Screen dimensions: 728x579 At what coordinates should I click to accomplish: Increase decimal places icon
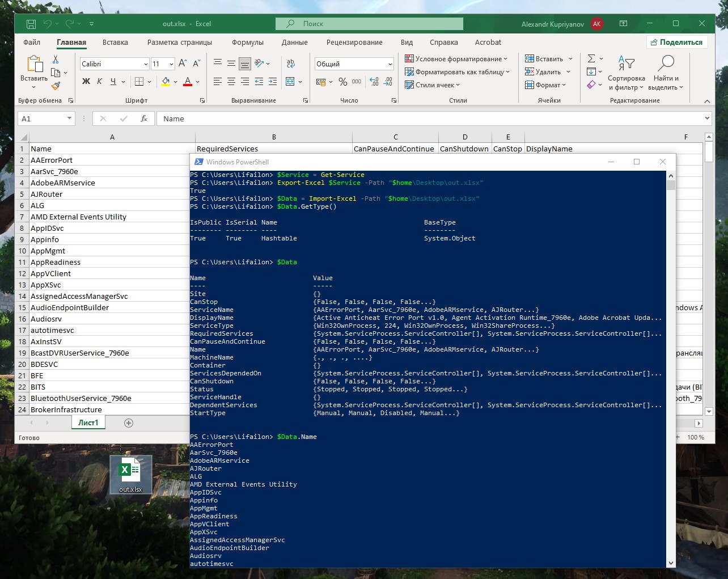(374, 82)
